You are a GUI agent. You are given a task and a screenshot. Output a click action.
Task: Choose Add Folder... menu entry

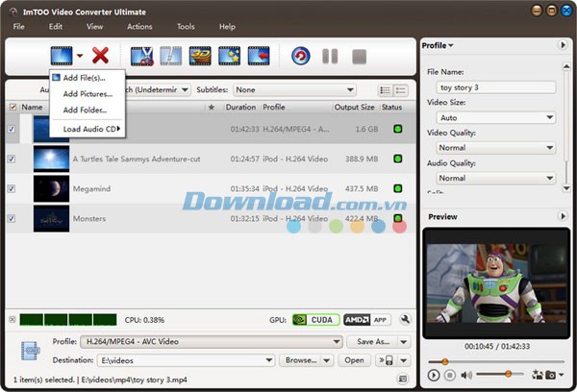pos(88,110)
